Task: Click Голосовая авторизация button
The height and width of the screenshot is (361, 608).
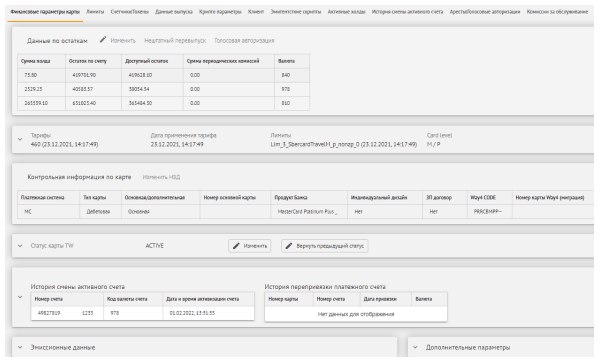Action: (244, 40)
